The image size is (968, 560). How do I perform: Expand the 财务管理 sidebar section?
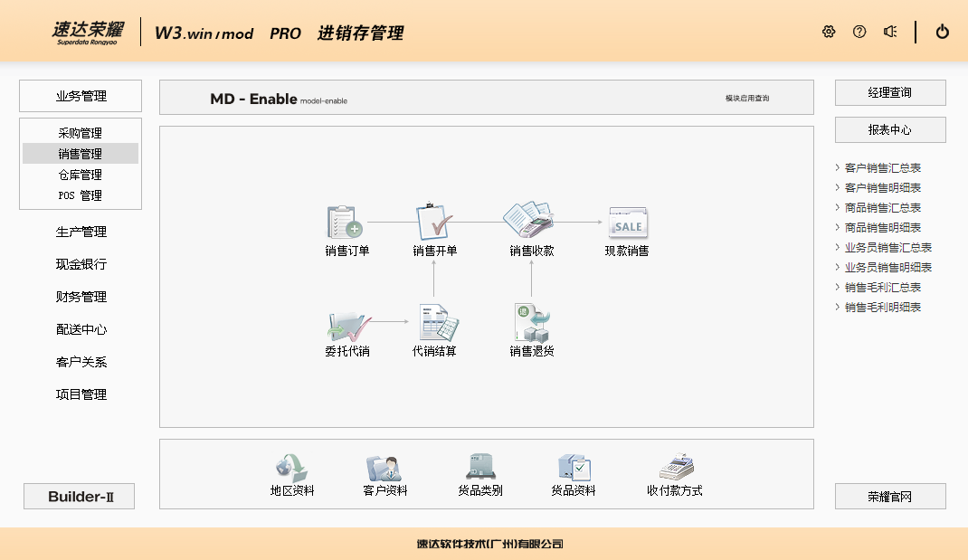(x=81, y=297)
